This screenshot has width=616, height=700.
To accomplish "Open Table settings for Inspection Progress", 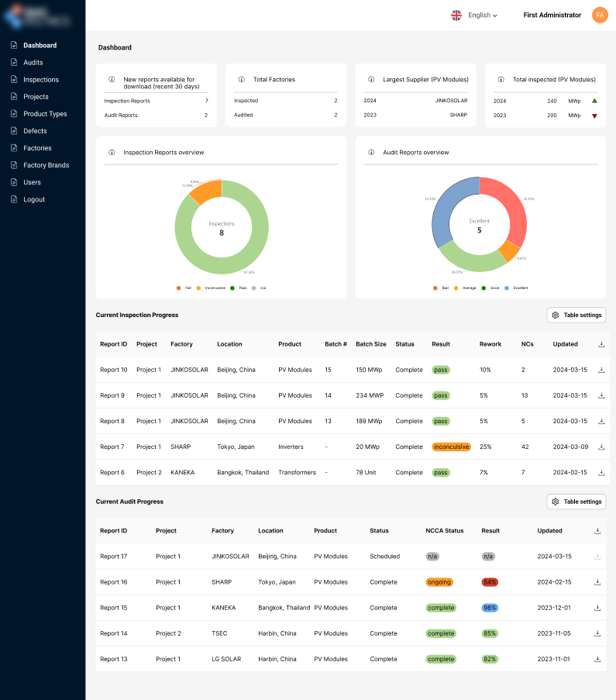I will click(576, 316).
